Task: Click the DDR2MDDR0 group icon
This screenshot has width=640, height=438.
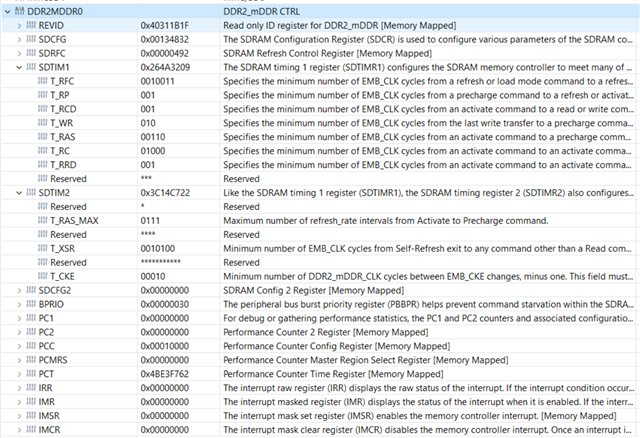Action: [20, 11]
